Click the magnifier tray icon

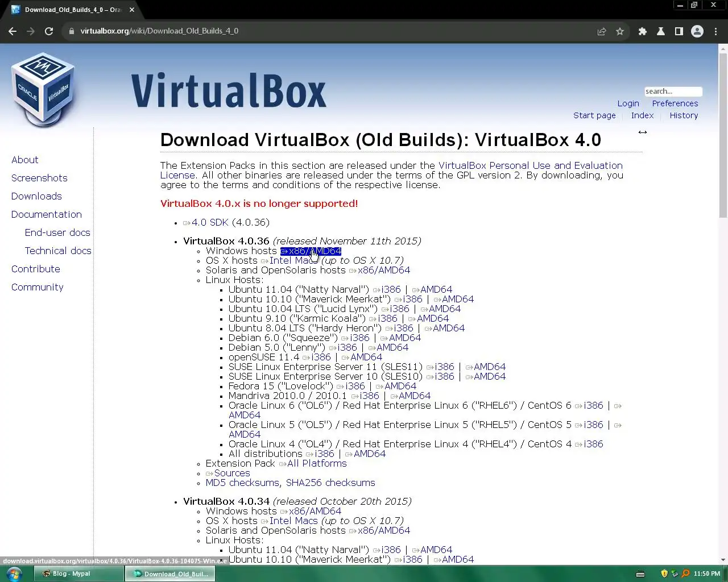point(685,573)
